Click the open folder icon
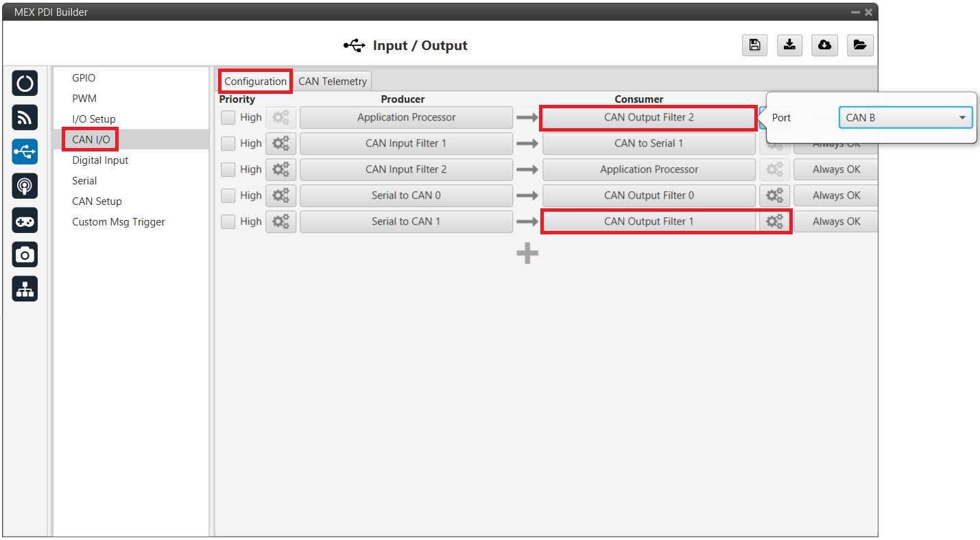Viewport: 980px width, 540px height. [859, 45]
